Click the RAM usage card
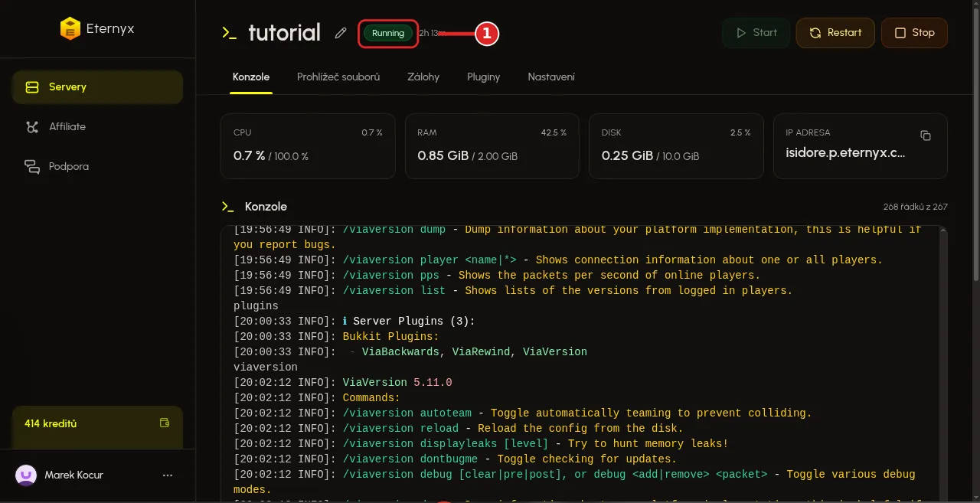Screen dimensions: 980x503 pyautogui.click(x=492, y=146)
